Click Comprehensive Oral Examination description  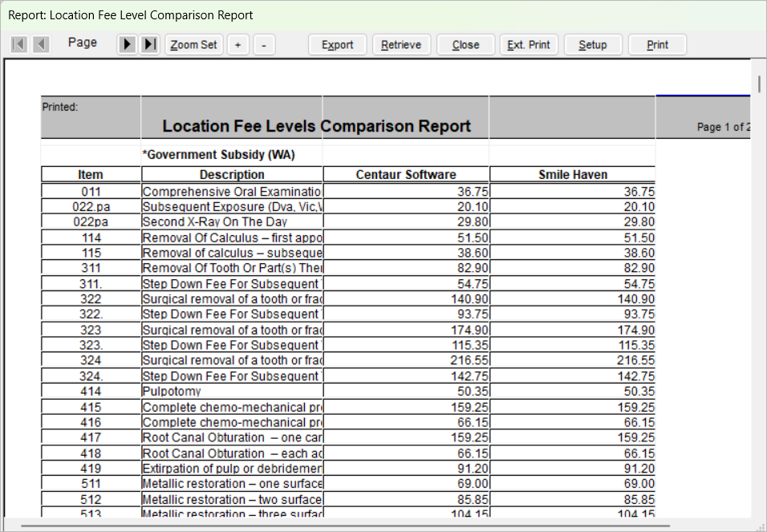pos(232,191)
